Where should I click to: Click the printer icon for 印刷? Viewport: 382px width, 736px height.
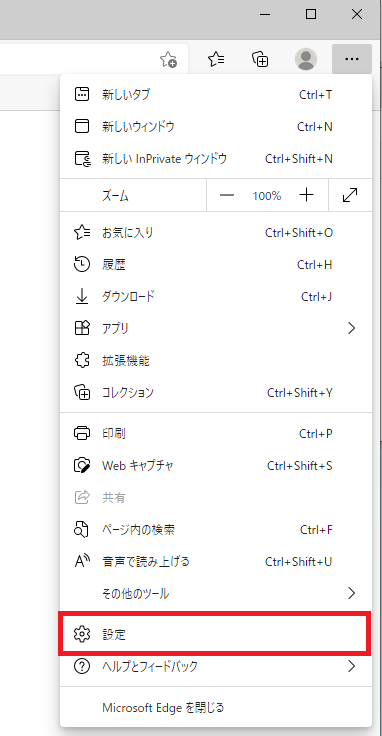[x=82, y=433]
